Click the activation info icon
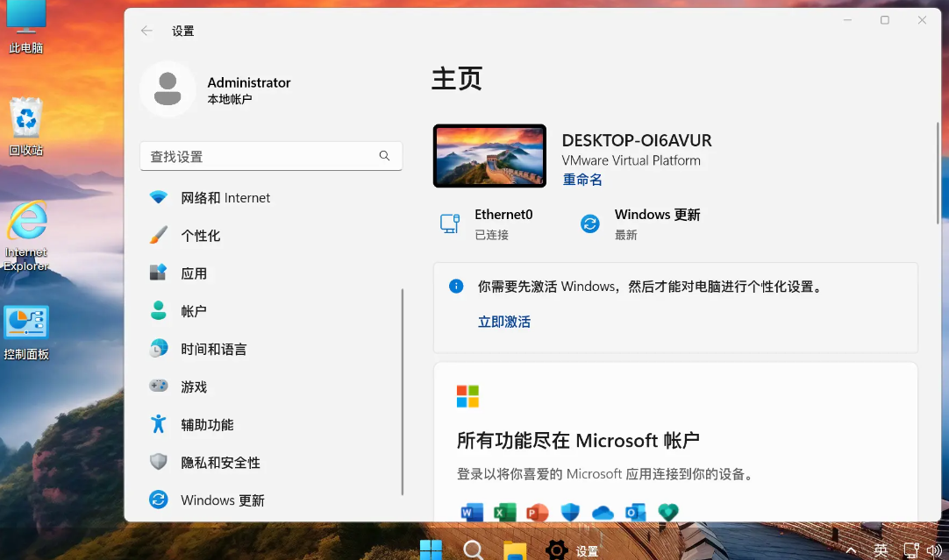The width and height of the screenshot is (949, 560). click(x=456, y=286)
